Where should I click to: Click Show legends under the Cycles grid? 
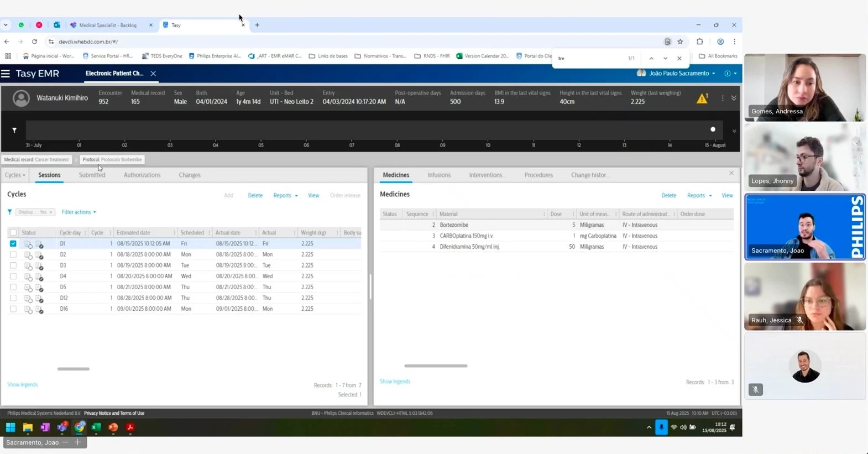pyautogui.click(x=23, y=385)
